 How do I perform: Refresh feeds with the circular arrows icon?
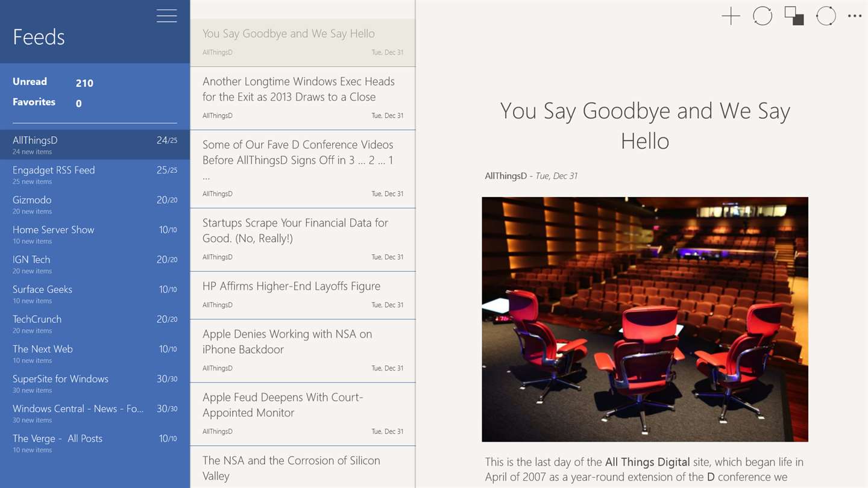point(763,16)
